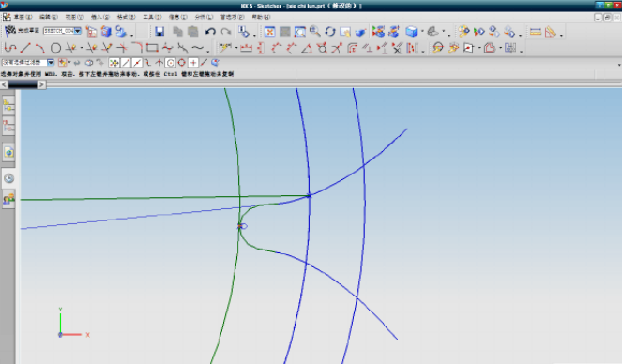
Task: Click the Finish Sketch checkered flag icon
Action: [x=10, y=31]
